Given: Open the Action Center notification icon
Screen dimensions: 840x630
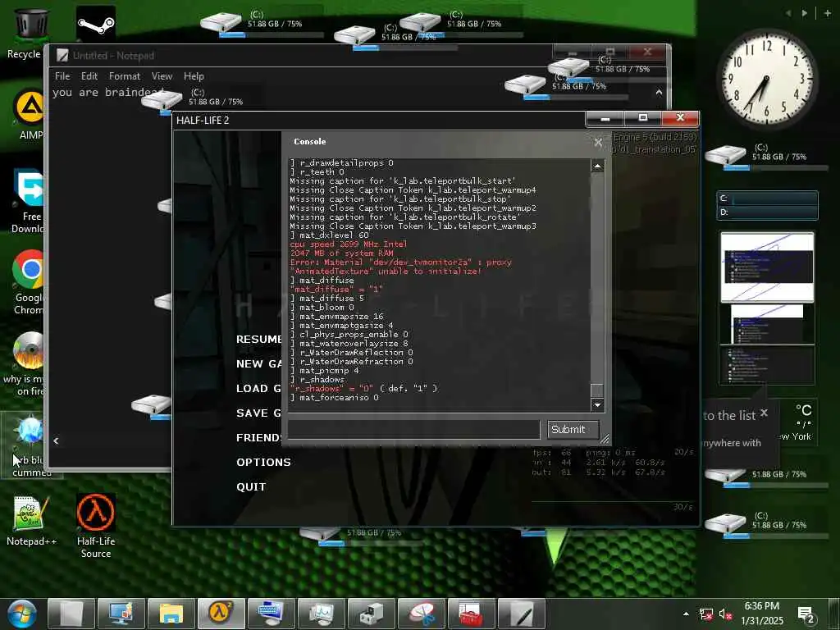Looking at the screenshot, I should pos(806,615).
